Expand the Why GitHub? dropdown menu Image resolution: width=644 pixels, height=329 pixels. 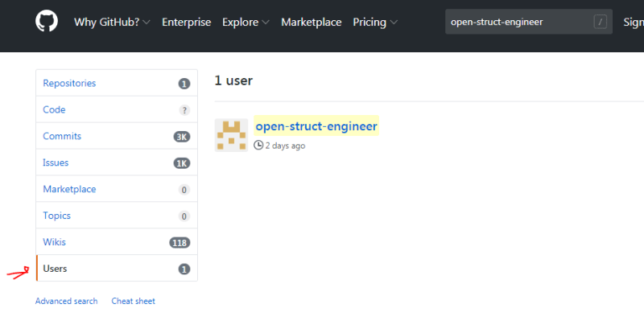tap(112, 23)
